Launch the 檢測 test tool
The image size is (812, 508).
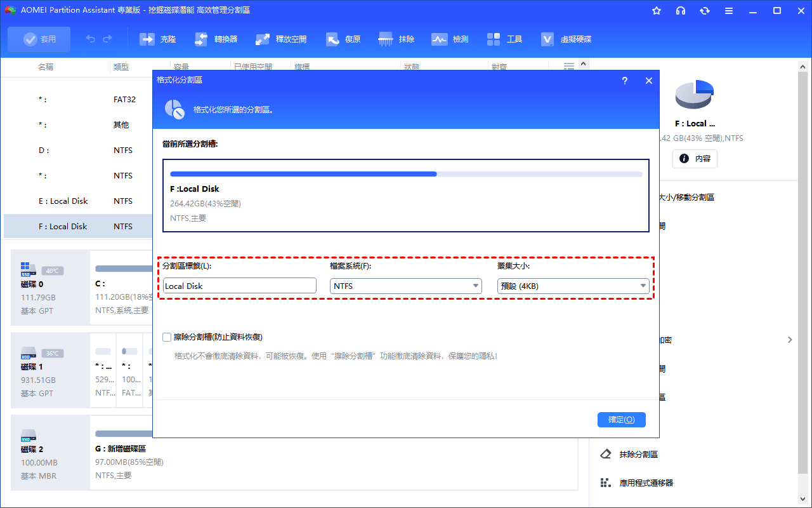pos(440,39)
